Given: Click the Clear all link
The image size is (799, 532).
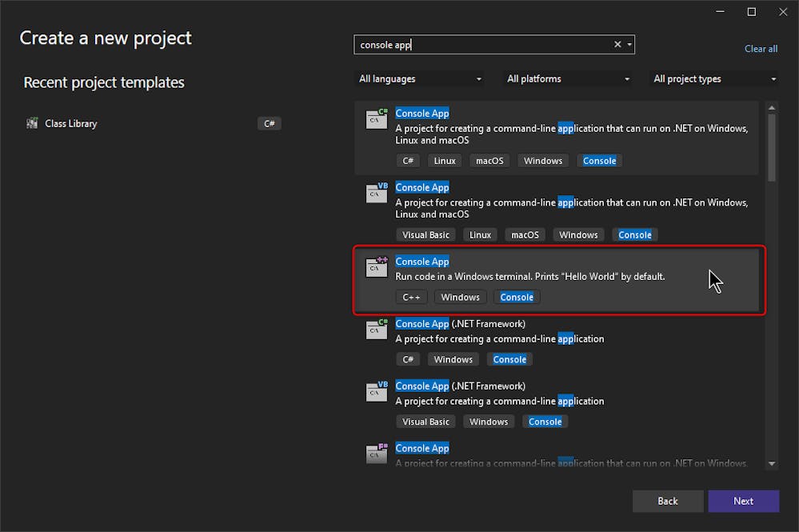Looking at the screenshot, I should (x=761, y=49).
